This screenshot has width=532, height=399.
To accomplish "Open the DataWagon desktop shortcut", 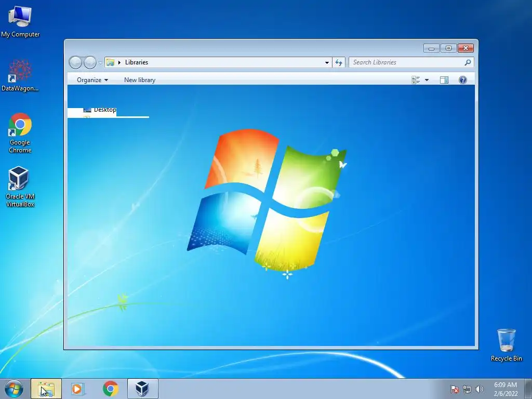I will pyautogui.click(x=20, y=75).
